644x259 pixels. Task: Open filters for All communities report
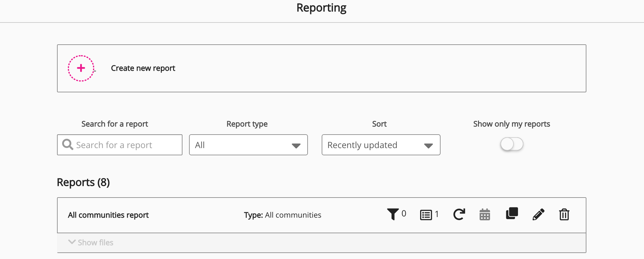(x=393, y=214)
